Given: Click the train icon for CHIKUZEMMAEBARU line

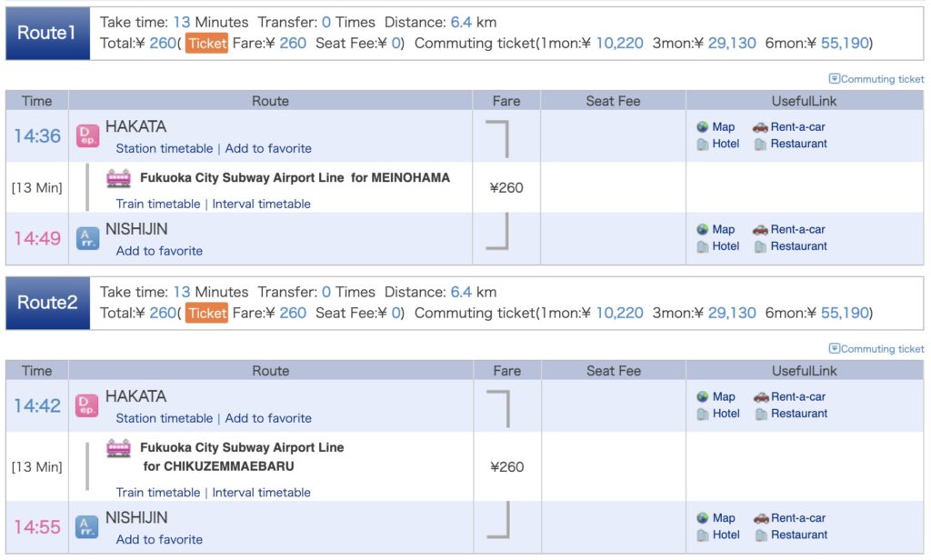Looking at the screenshot, I should point(118,448).
